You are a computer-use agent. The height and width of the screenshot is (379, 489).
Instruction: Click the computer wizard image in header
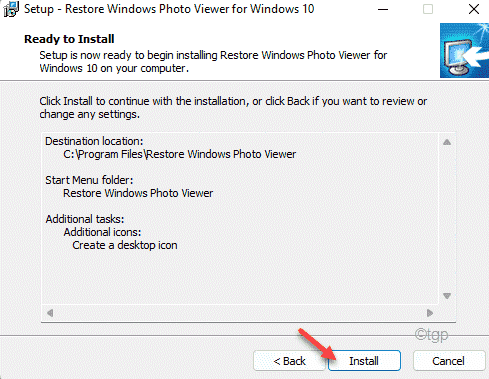pyautogui.click(x=464, y=50)
